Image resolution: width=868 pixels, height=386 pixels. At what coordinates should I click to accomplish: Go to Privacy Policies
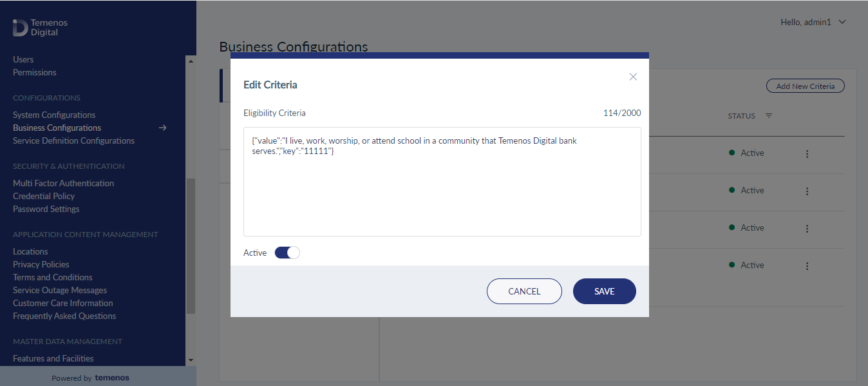coord(41,264)
